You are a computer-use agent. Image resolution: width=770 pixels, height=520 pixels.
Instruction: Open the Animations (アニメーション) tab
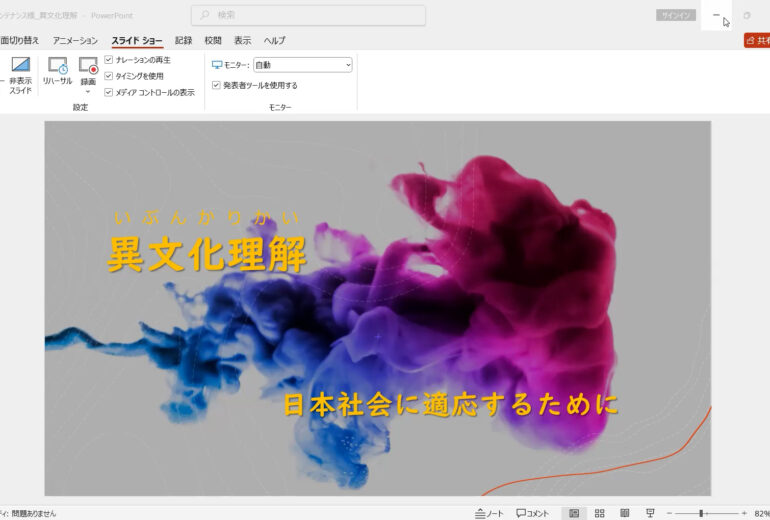click(x=75, y=40)
